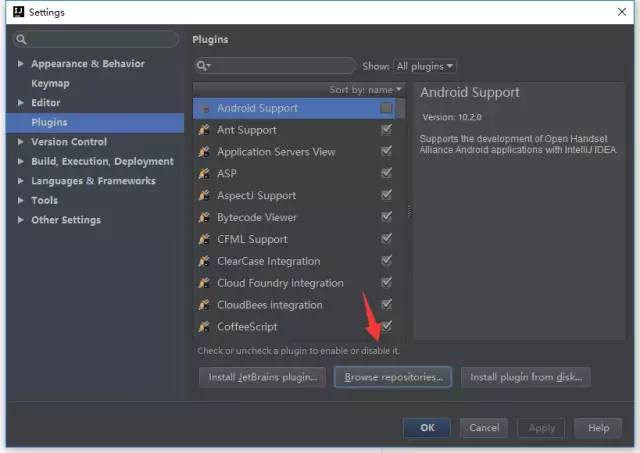Image resolution: width=640 pixels, height=453 pixels.
Task: Disable the ASP plugin checkbox
Action: 386,173
